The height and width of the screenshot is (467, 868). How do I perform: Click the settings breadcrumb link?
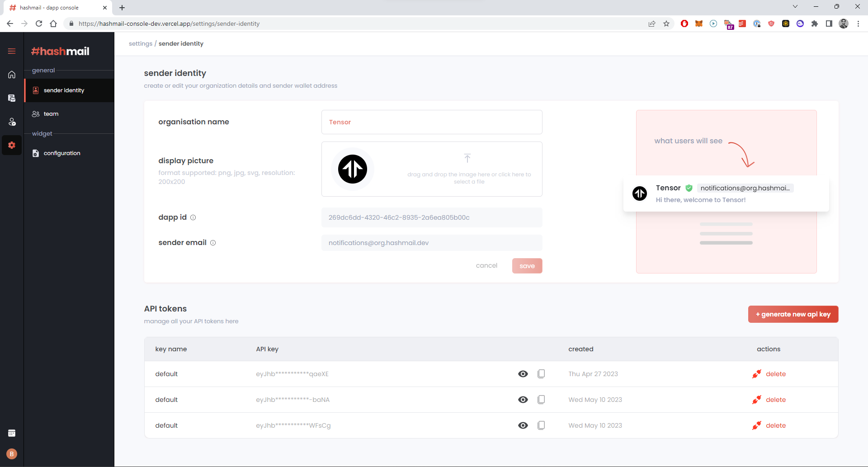point(141,43)
